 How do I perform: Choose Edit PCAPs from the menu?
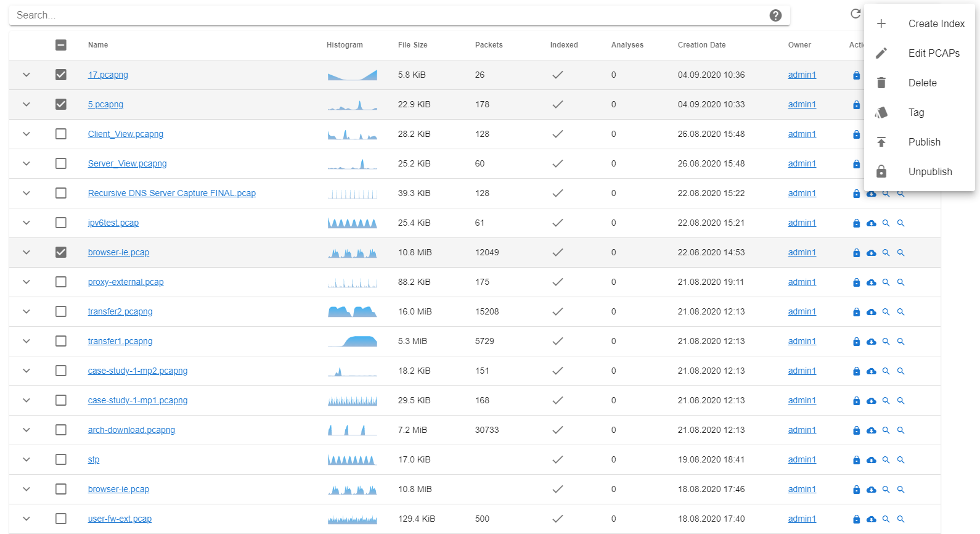click(920, 53)
